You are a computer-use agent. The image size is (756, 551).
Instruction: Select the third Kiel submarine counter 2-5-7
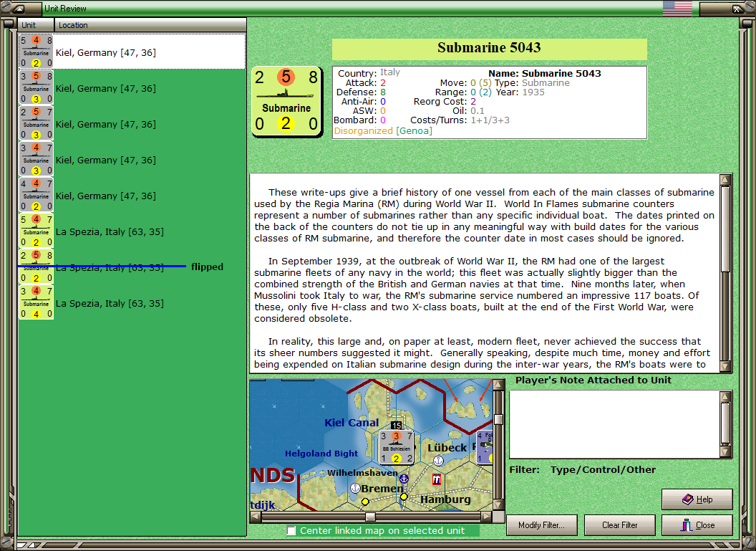37,123
